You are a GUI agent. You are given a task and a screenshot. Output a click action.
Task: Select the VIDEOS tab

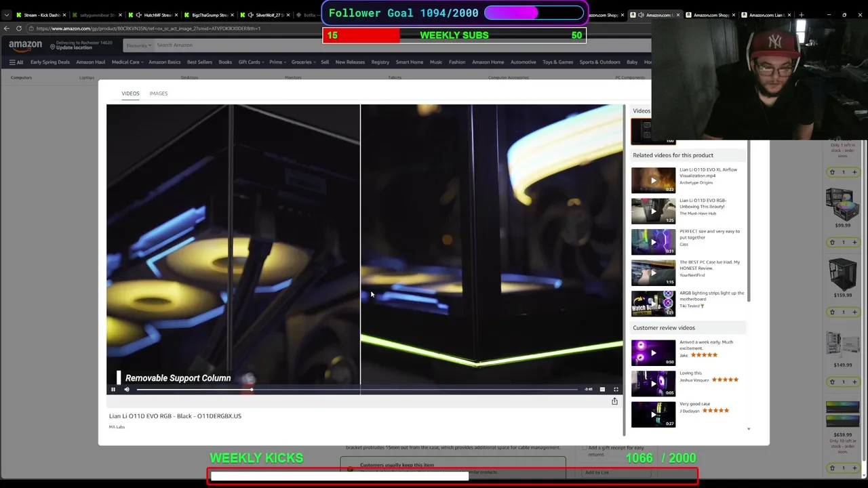click(130, 93)
